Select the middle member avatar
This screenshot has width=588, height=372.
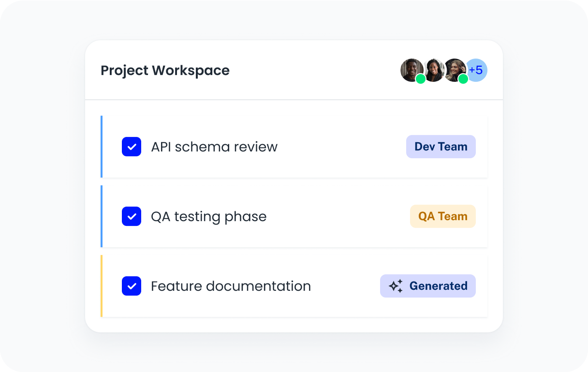coord(434,70)
